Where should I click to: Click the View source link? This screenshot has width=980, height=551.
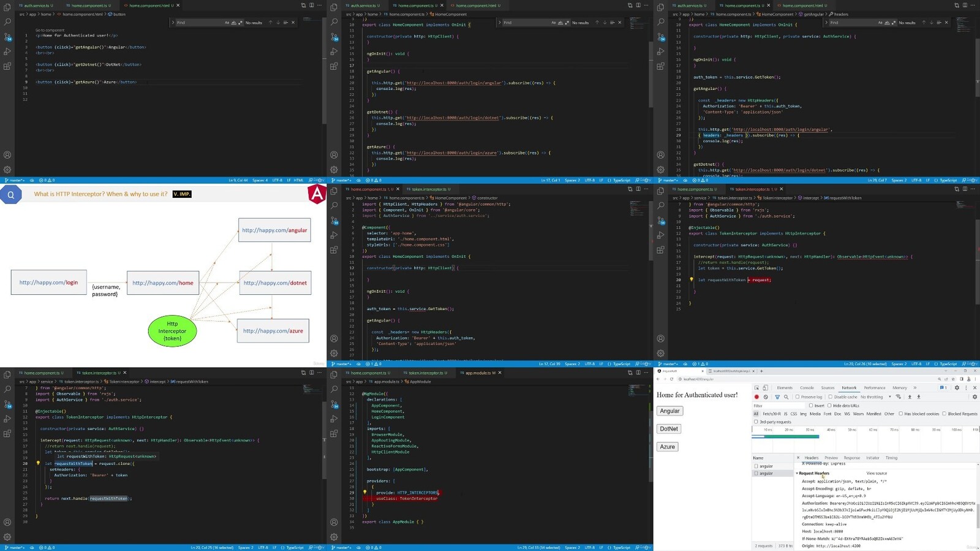tap(876, 473)
